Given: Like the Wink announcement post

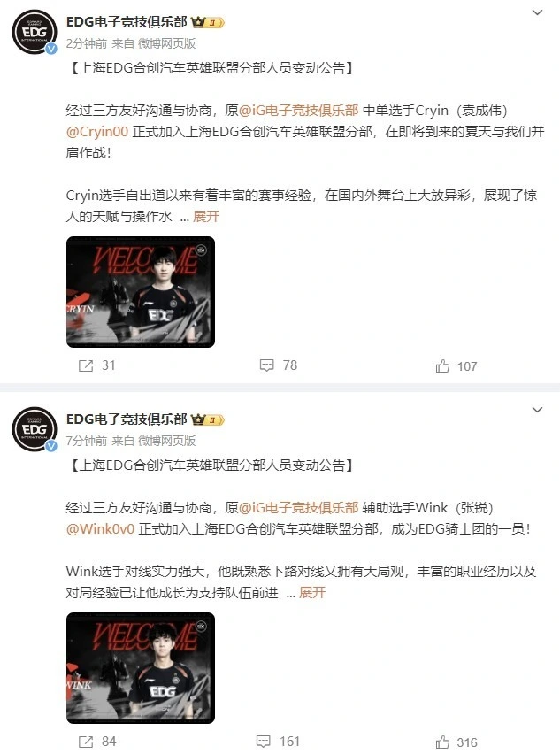Looking at the screenshot, I should 442,742.
